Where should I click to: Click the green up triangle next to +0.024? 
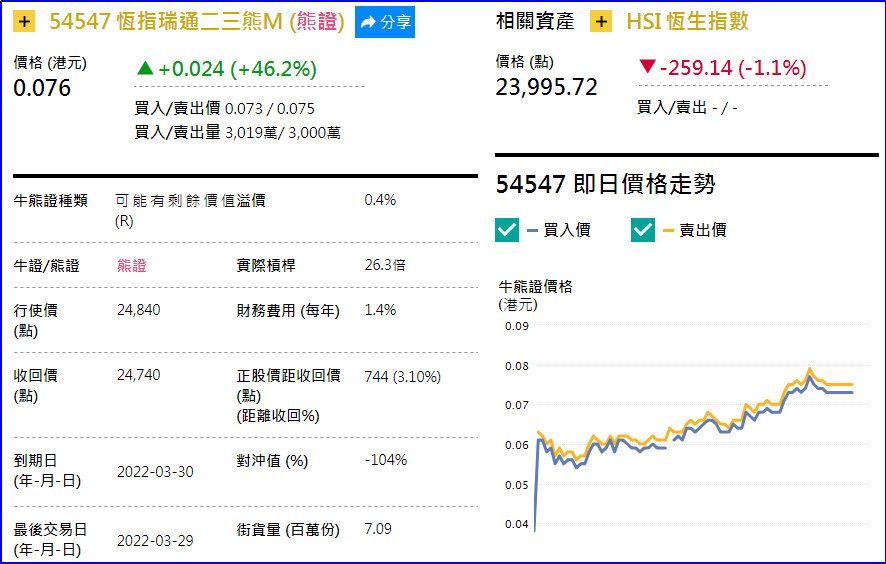coord(145,69)
